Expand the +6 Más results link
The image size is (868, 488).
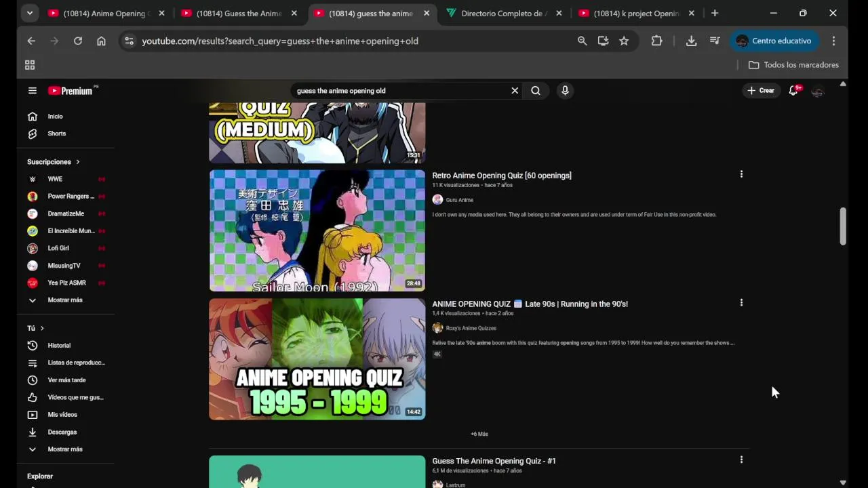[x=479, y=434]
